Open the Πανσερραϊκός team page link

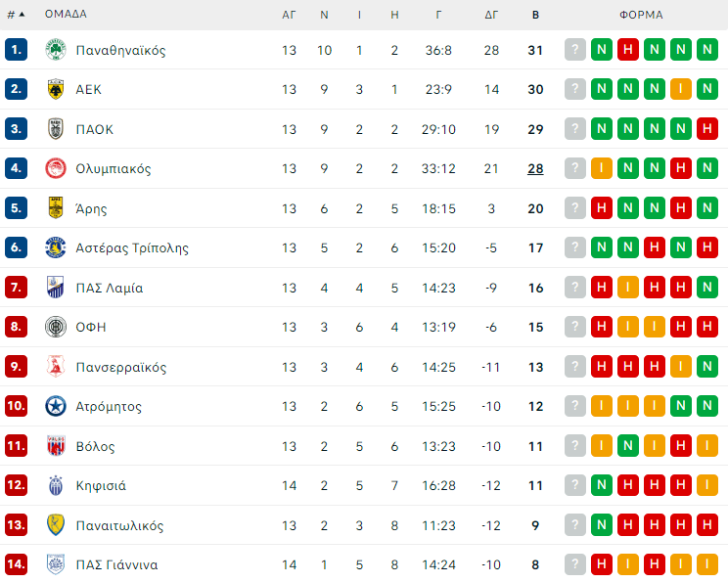point(120,367)
